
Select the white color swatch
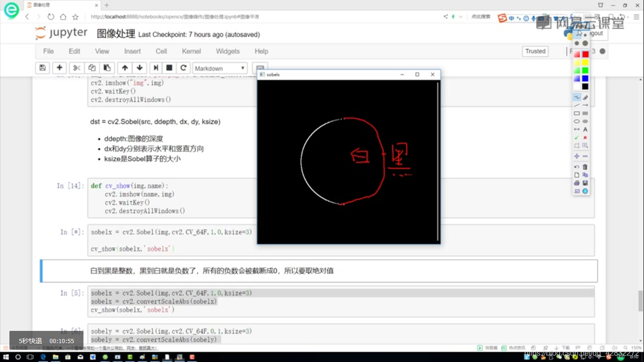[577, 86]
